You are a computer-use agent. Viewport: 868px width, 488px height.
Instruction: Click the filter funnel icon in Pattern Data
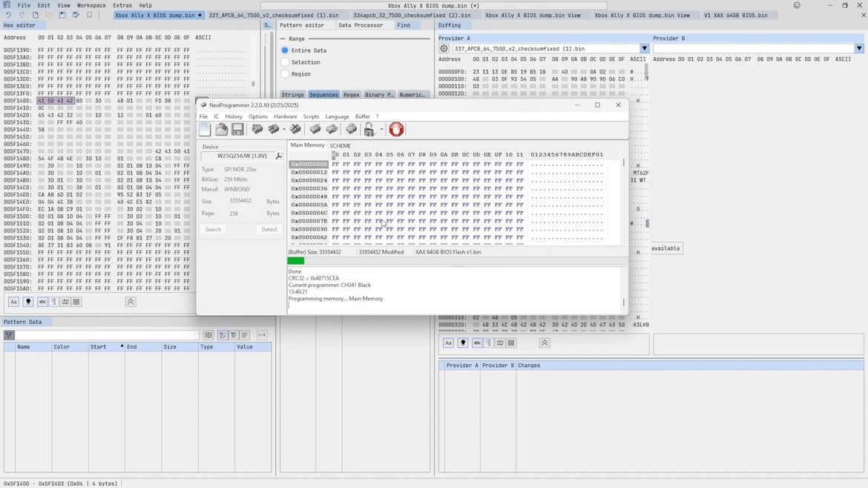(9, 335)
